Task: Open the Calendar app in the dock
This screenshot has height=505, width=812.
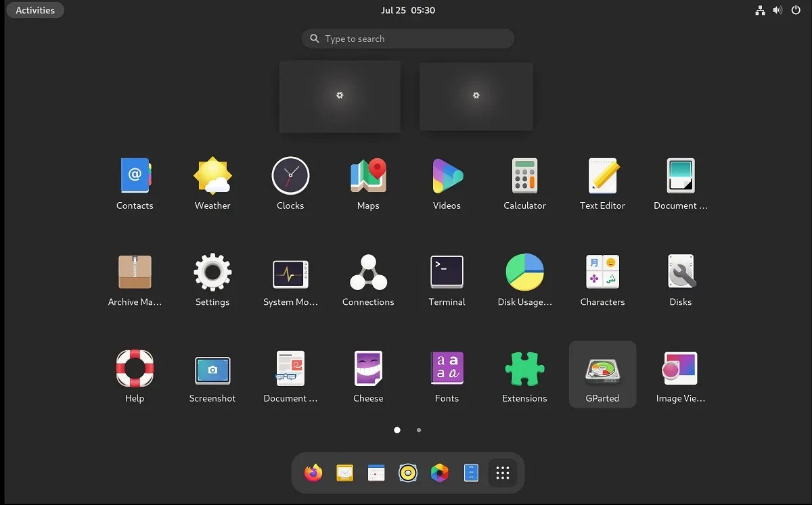Action: pos(376,473)
